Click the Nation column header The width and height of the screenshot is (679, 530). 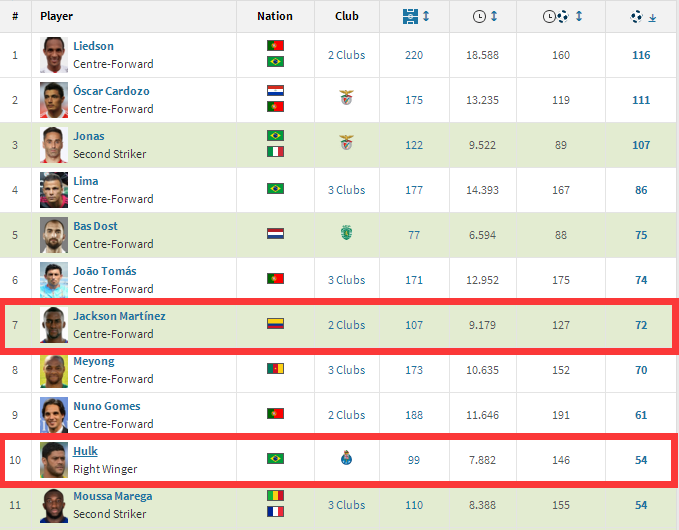pos(275,16)
